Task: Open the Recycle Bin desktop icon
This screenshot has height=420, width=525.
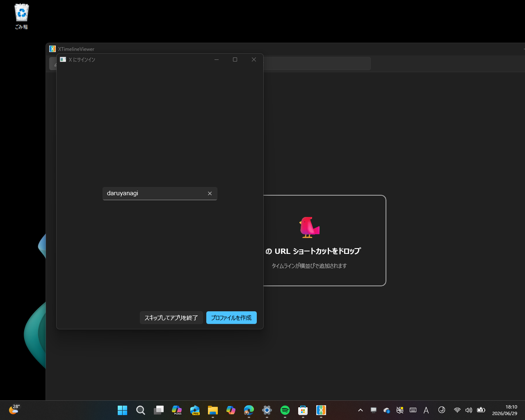Action: coord(21,17)
